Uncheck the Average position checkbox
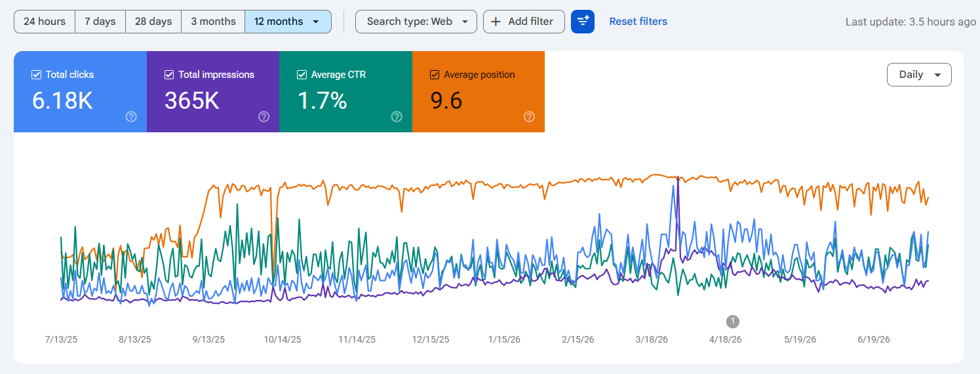This screenshot has width=980, height=374. [x=435, y=75]
